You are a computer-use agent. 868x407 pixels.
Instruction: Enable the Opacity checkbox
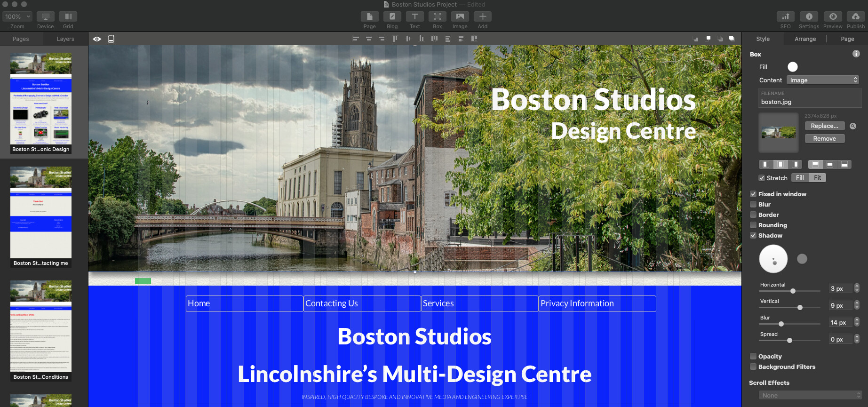click(753, 356)
